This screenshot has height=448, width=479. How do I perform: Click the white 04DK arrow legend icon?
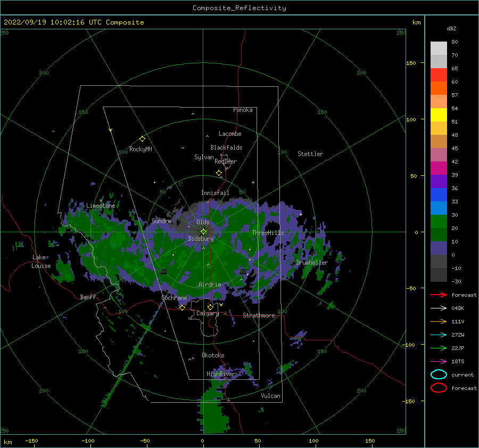[439, 308]
